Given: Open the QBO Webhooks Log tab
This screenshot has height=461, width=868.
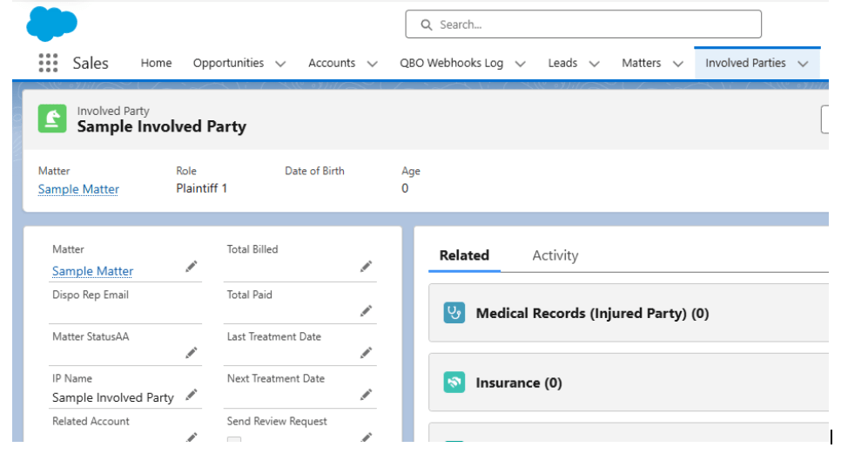Looking at the screenshot, I should tap(452, 63).
